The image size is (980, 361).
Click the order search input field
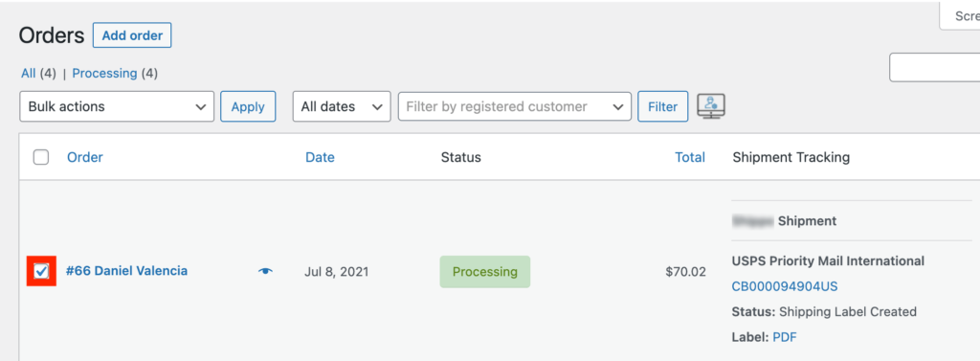(x=934, y=67)
